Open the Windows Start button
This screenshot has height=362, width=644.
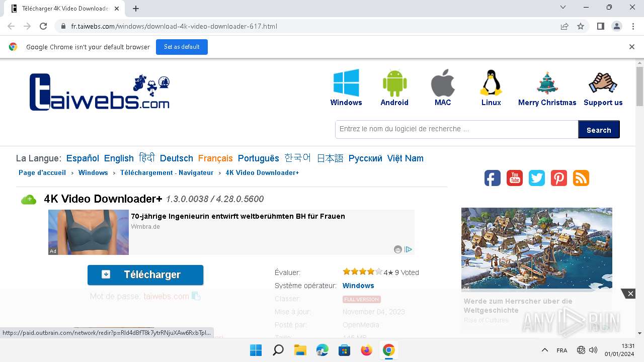(x=256, y=350)
